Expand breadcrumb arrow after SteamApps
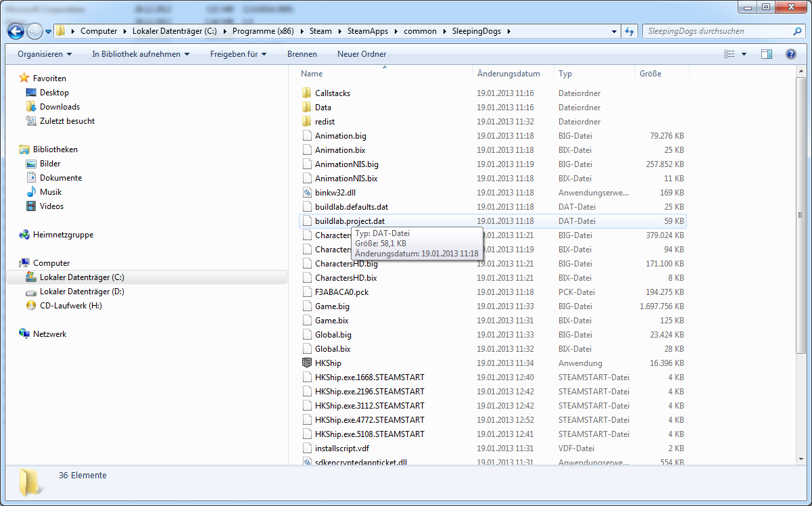Viewport: 812px width, 506px height. click(398, 31)
